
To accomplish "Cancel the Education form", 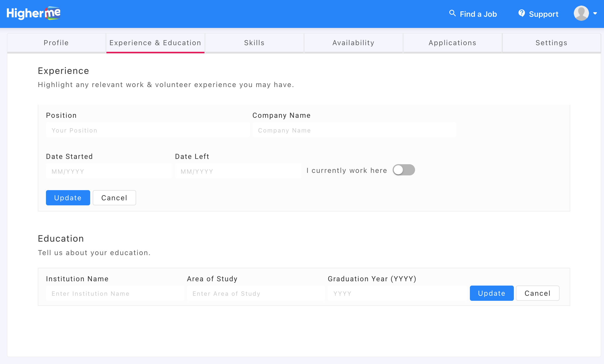I will click(x=537, y=293).
